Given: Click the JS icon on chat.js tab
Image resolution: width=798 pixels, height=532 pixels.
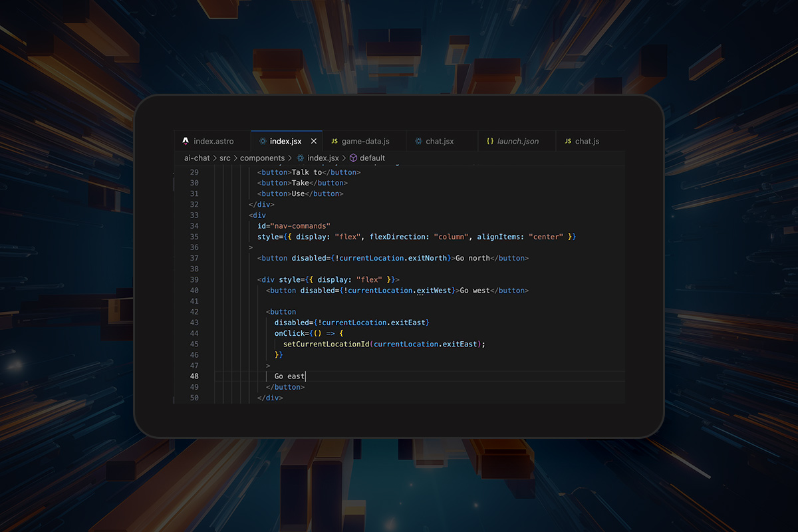Looking at the screenshot, I should pyautogui.click(x=568, y=142).
